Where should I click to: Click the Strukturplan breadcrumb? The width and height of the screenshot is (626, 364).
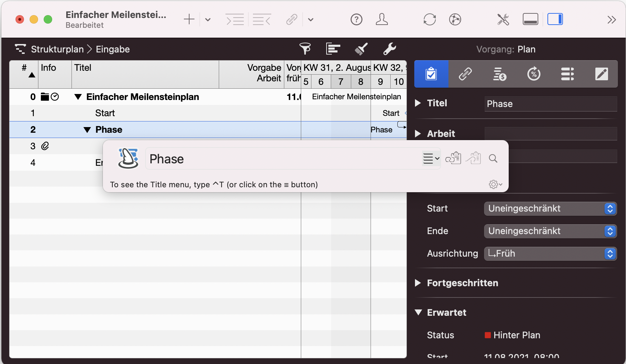tap(57, 49)
